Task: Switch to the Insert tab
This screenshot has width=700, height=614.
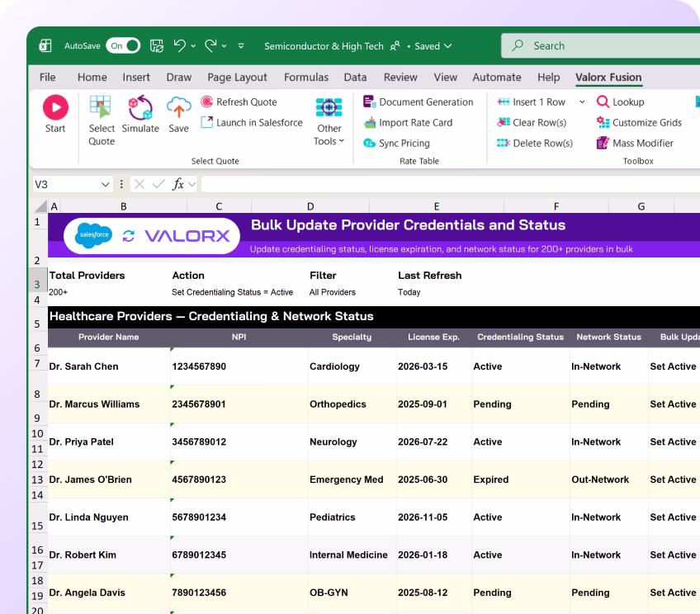Action: 136,78
